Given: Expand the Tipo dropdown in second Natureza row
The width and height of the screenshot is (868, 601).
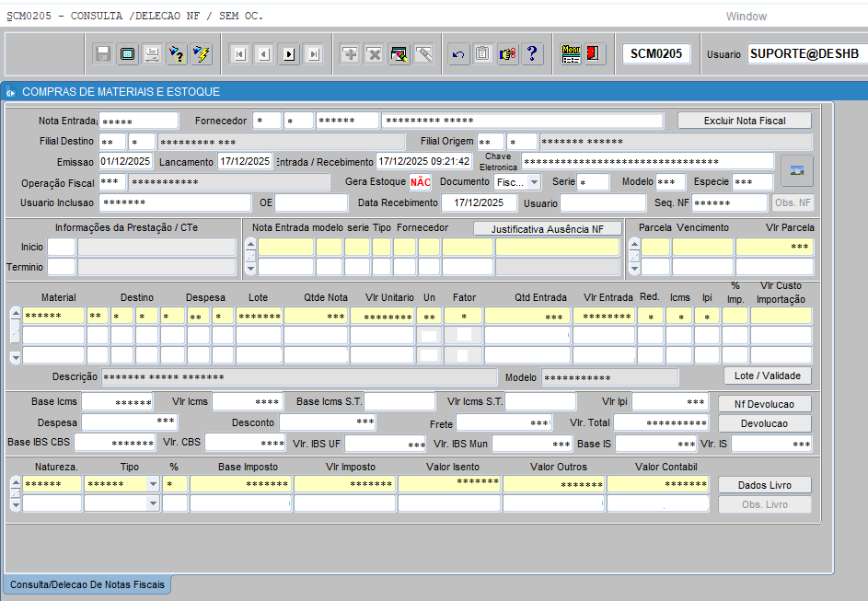Looking at the screenshot, I should coord(153,503).
